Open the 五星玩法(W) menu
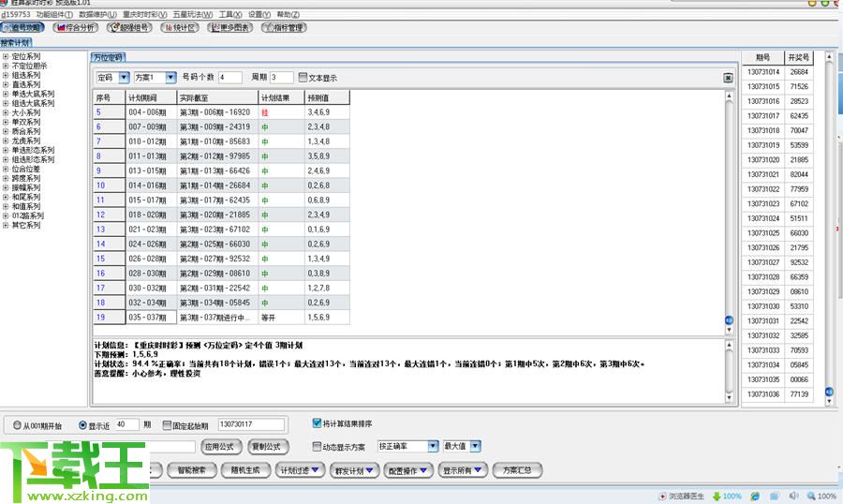This screenshot has width=843, height=504. [192, 15]
